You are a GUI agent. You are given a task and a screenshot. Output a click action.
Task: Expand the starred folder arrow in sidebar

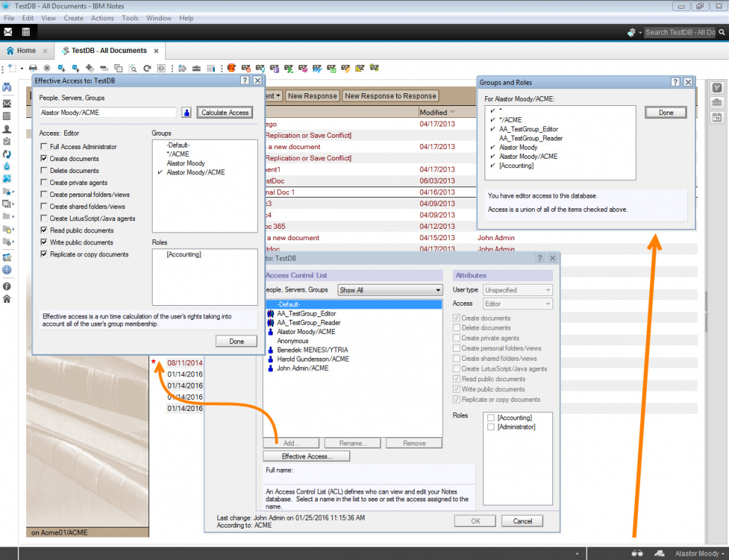[x=13, y=191]
